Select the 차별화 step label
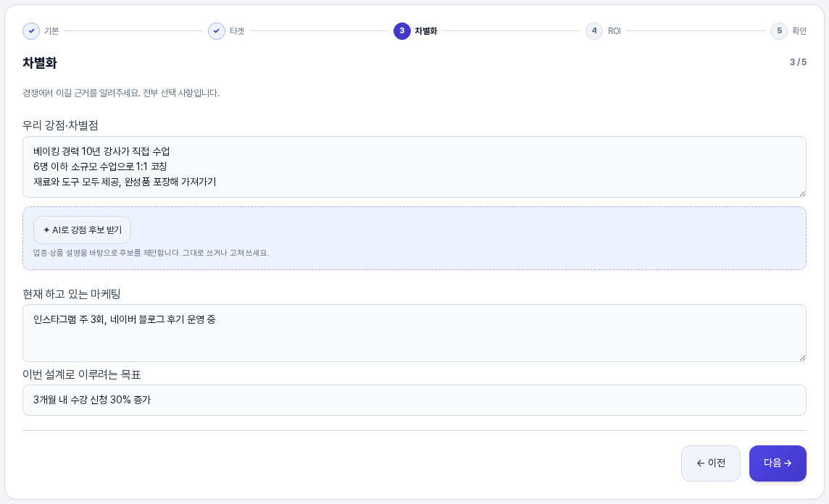The image size is (829, 504). (425, 31)
